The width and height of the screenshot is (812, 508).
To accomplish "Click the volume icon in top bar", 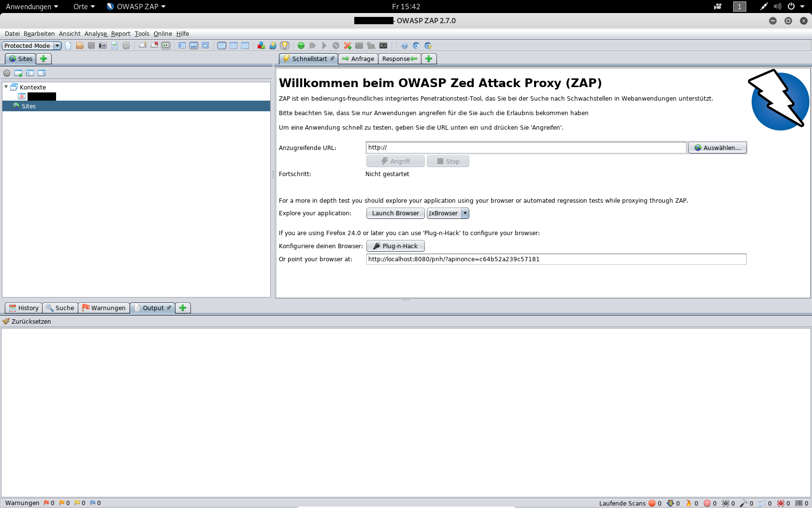I will coord(777,6).
